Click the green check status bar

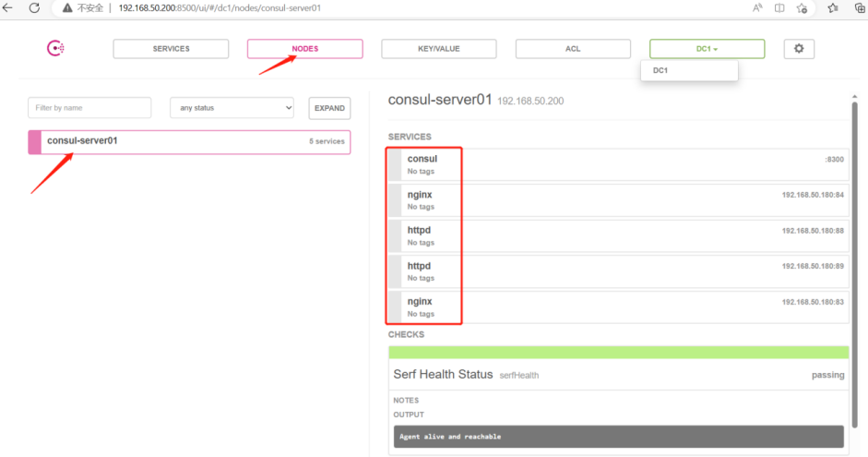(x=618, y=353)
